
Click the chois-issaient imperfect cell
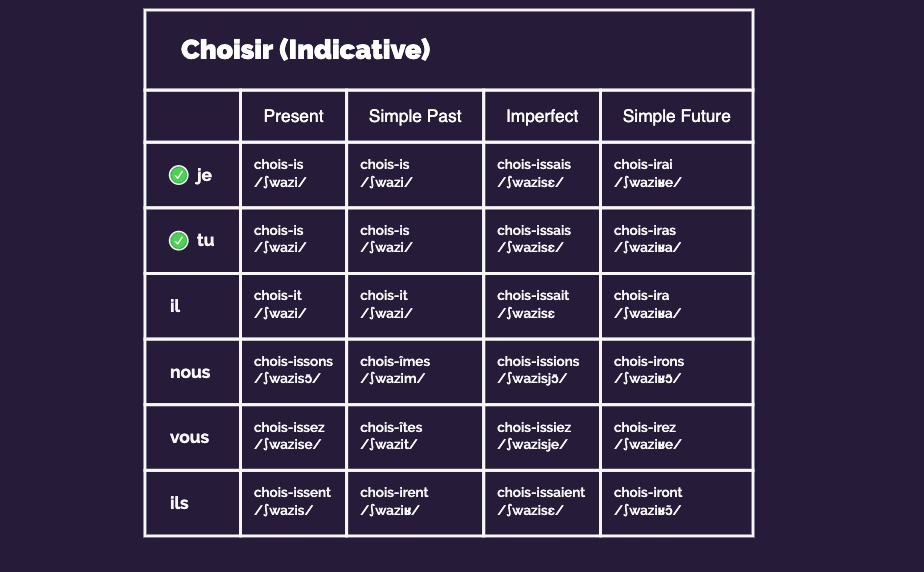(x=541, y=501)
